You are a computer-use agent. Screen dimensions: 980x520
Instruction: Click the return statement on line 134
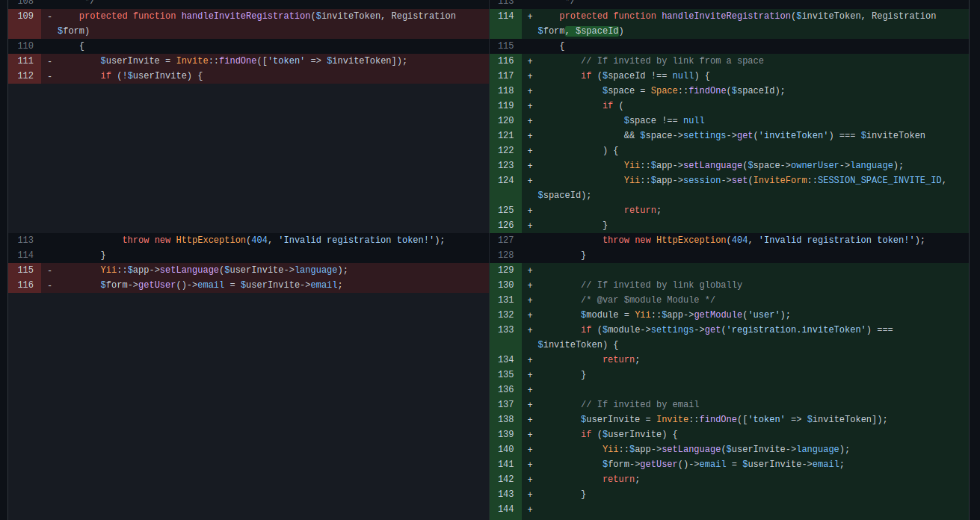coord(619,359)
